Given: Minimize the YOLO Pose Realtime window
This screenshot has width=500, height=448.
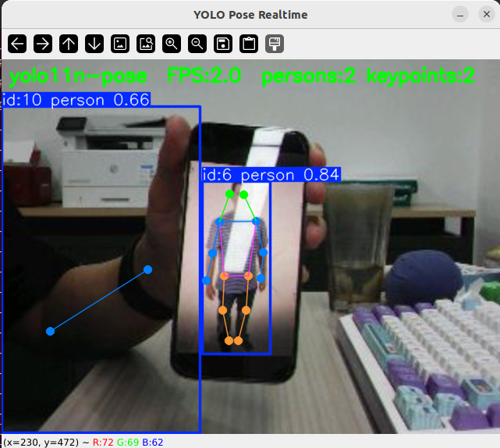Looking at the screenshot, I should click(x=460, y=14).
